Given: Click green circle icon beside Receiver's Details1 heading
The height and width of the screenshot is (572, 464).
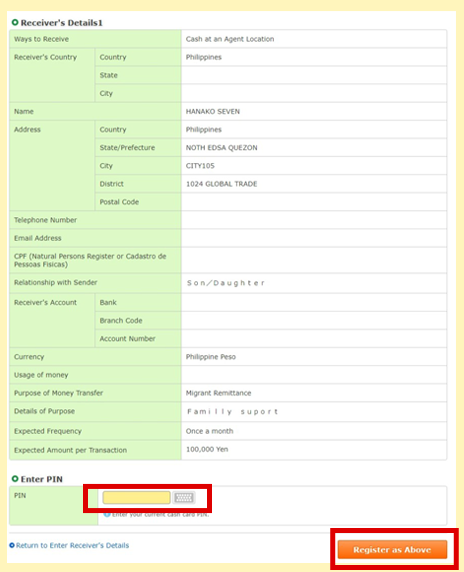Looking at the screenshot, I should (x=15, y=23).
